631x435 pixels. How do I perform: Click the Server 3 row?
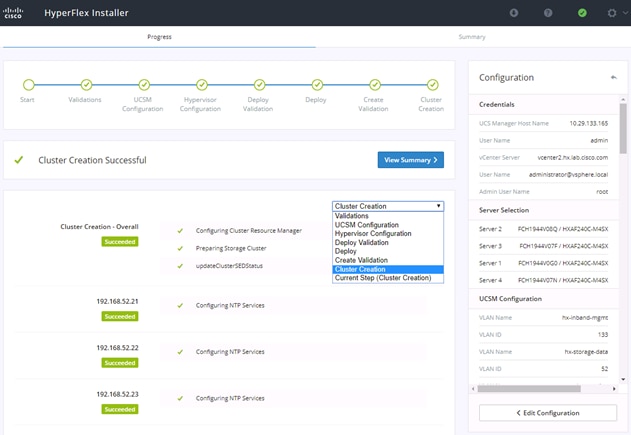(544, 246)
